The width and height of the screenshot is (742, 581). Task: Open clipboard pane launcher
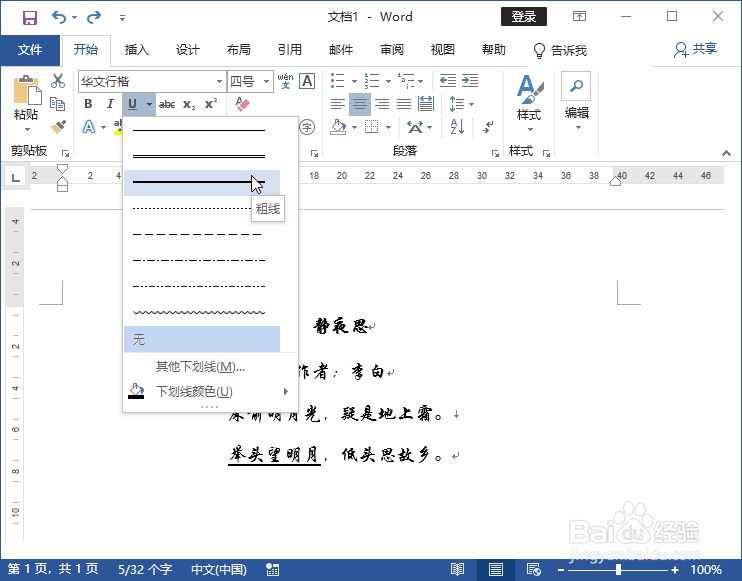[x=65, y=153]
